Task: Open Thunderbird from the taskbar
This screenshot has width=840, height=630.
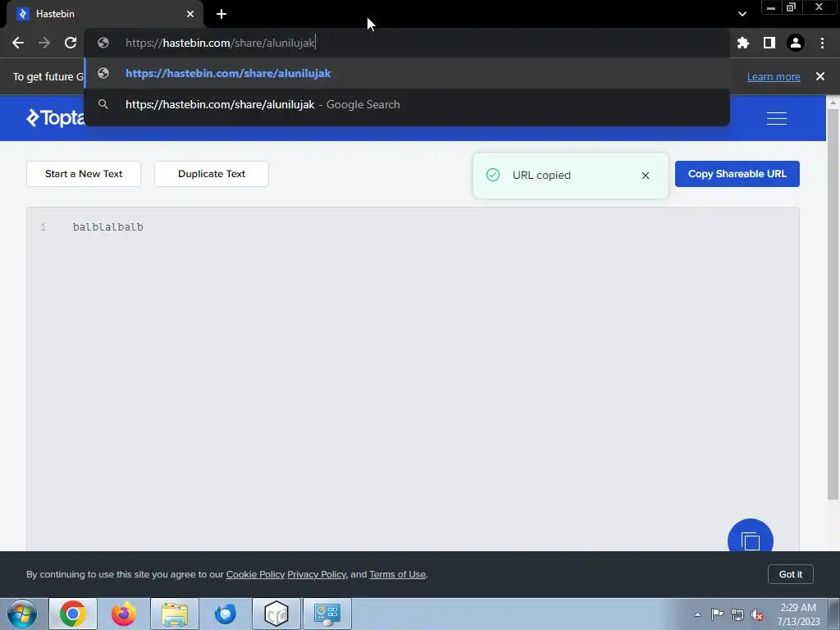Action: click(x=225, y=614)
